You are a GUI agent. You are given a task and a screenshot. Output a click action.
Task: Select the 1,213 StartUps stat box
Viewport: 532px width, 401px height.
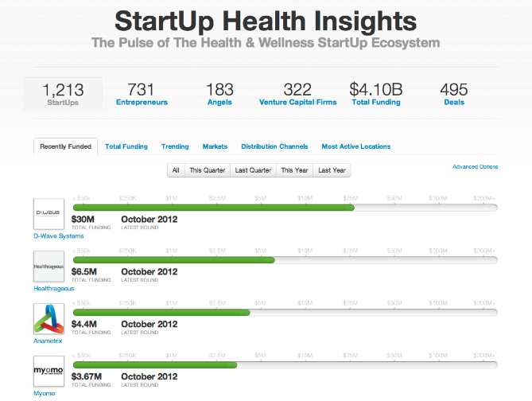63,93
